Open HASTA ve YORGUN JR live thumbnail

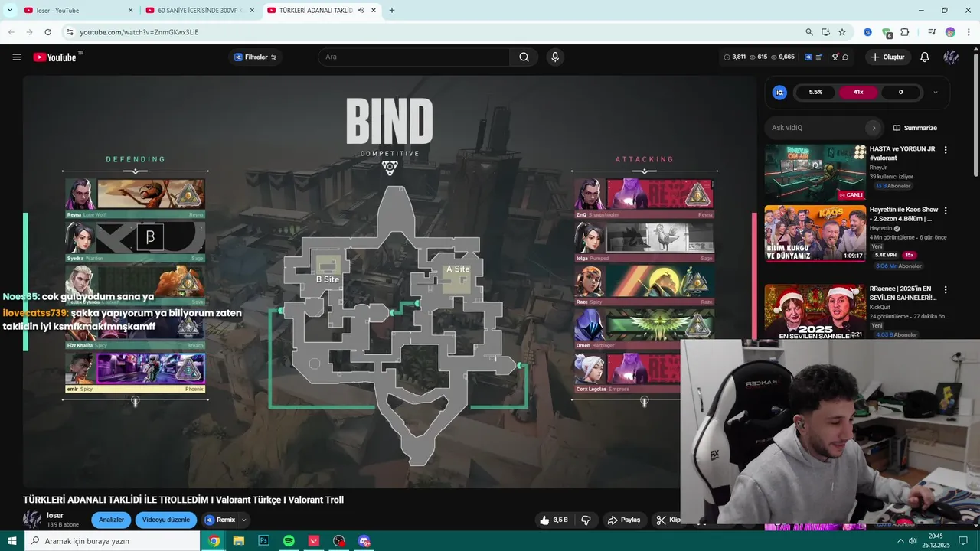click(x=815, y=173)
